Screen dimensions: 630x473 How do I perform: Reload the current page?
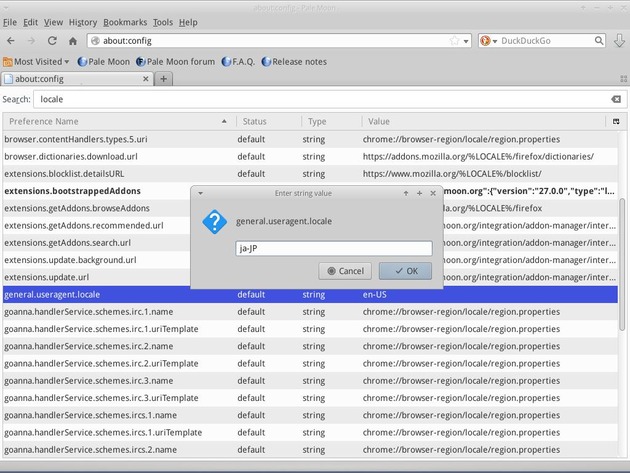[52, 41]
